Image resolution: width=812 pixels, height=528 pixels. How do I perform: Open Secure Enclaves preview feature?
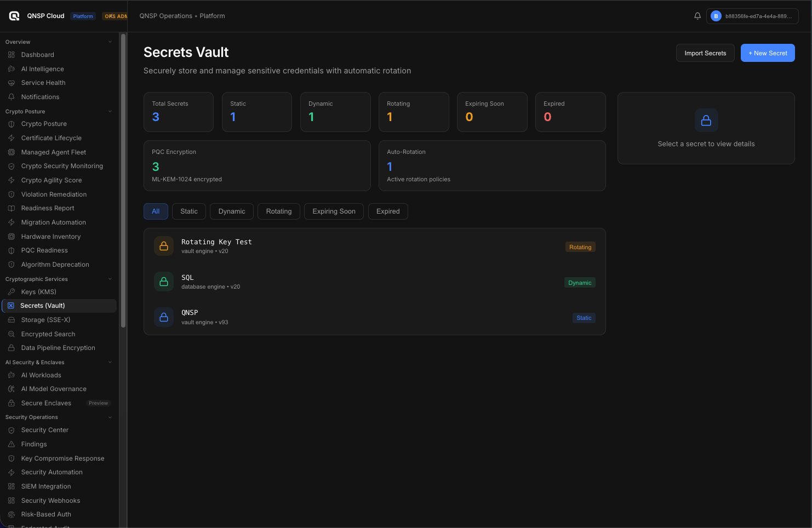46,403
